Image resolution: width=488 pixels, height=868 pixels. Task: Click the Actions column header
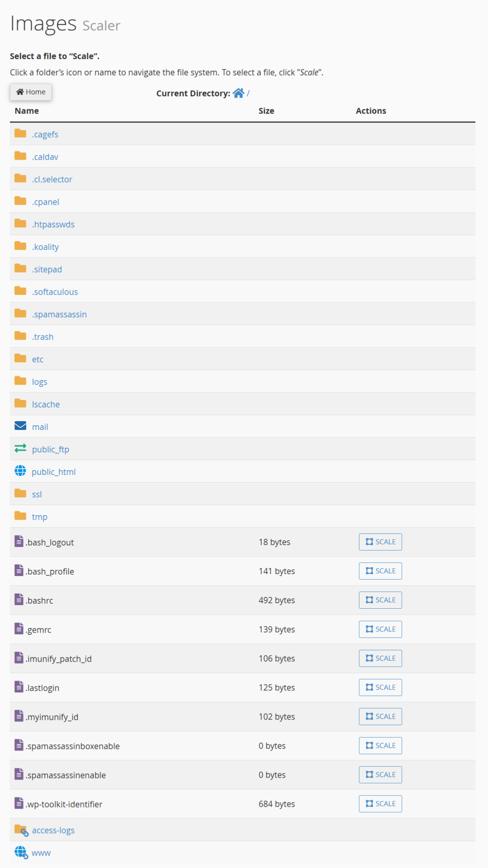(x=371, y=111)
